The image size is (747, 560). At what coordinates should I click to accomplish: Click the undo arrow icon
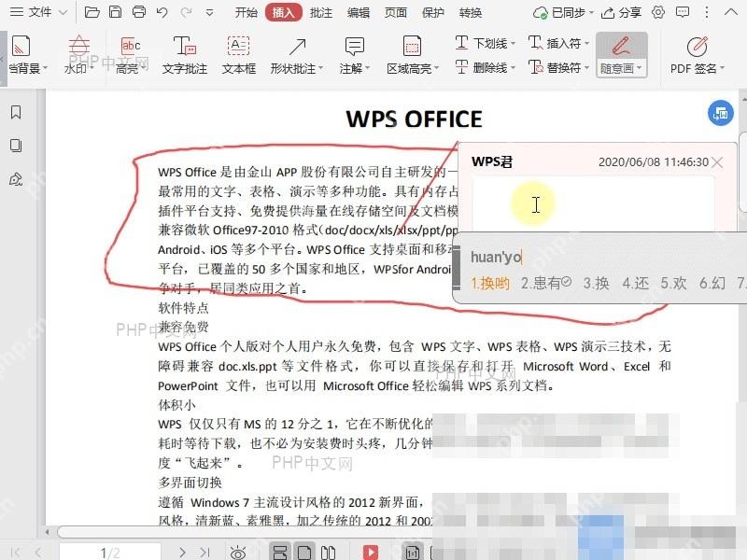click(x=162, y=12)
